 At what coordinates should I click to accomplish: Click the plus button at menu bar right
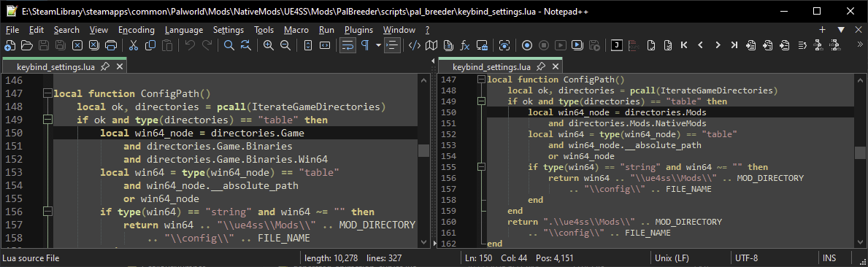click(x=823, y=30)
